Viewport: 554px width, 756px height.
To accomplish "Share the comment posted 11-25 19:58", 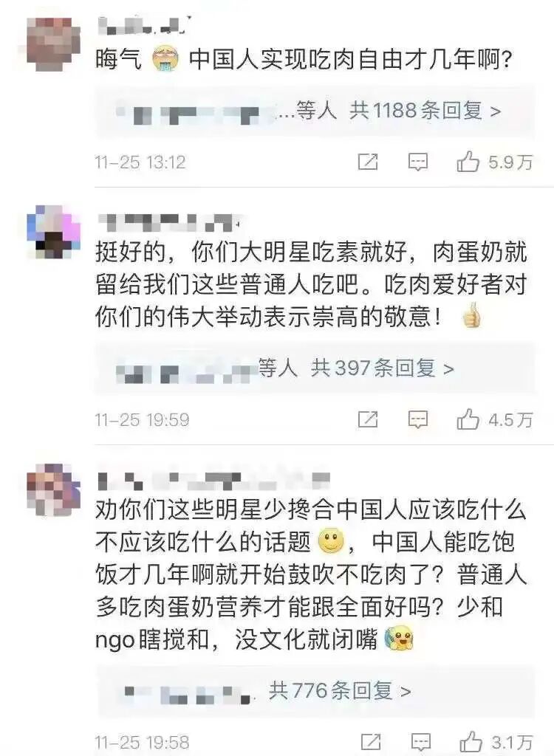I will point(371,742).
